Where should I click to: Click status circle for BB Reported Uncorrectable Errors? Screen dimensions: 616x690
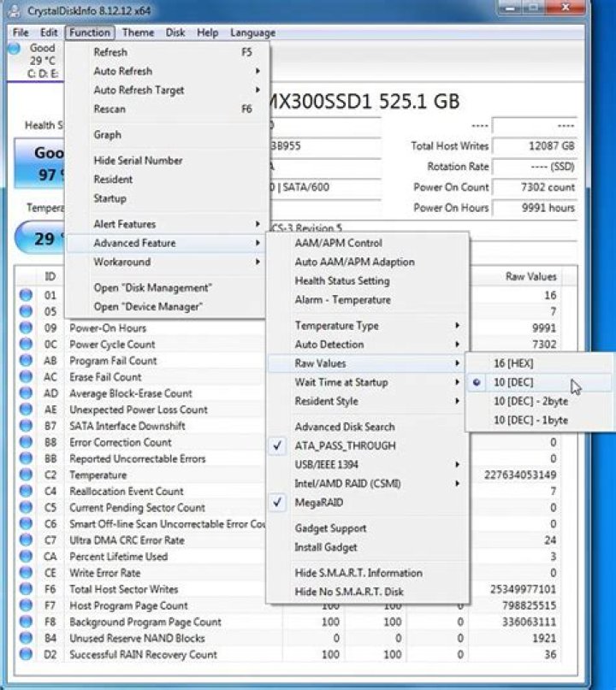click(26, 458)
